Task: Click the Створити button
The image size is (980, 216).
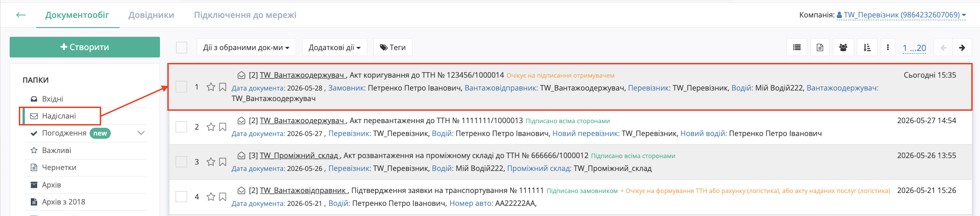Action: tap(85, 47)
